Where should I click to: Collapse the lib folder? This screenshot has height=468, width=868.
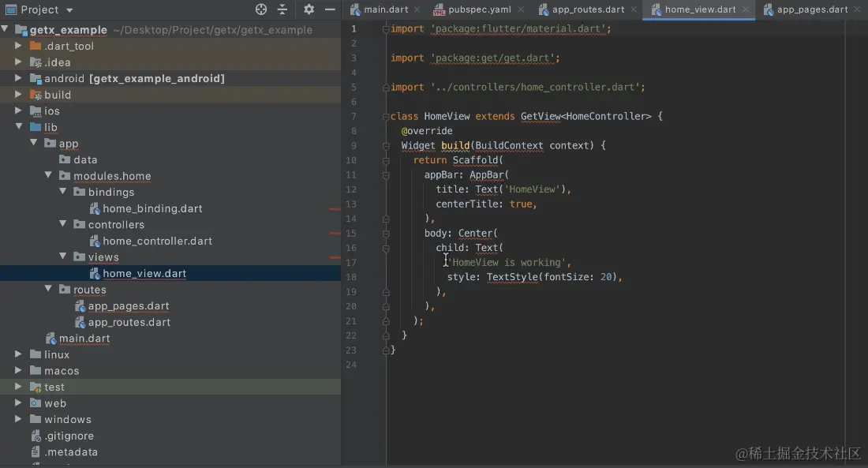(18, 127)
